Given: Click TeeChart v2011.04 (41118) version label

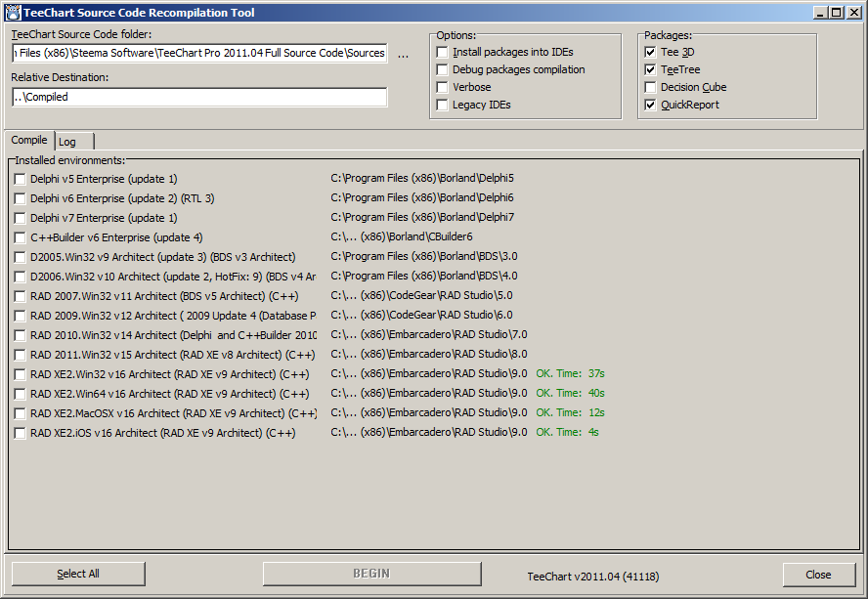Looking at the screenshot, I should [593, 577].
